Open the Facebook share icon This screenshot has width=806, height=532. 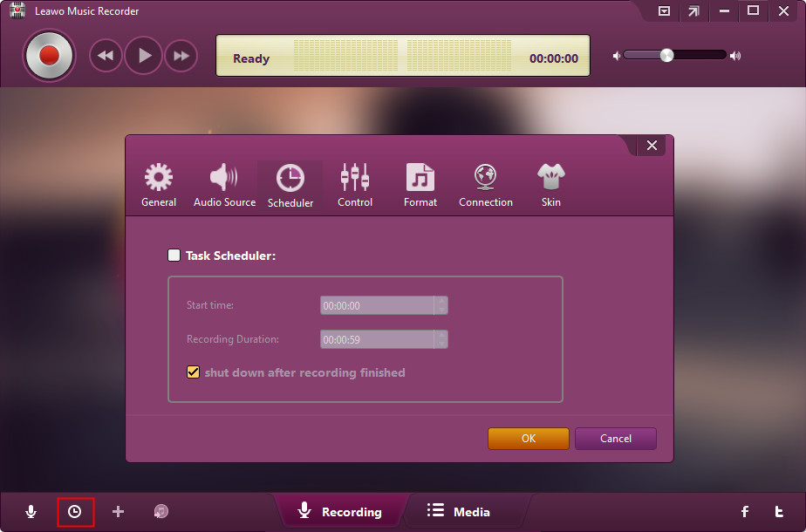pyautogui.click(x=745, y=511)
